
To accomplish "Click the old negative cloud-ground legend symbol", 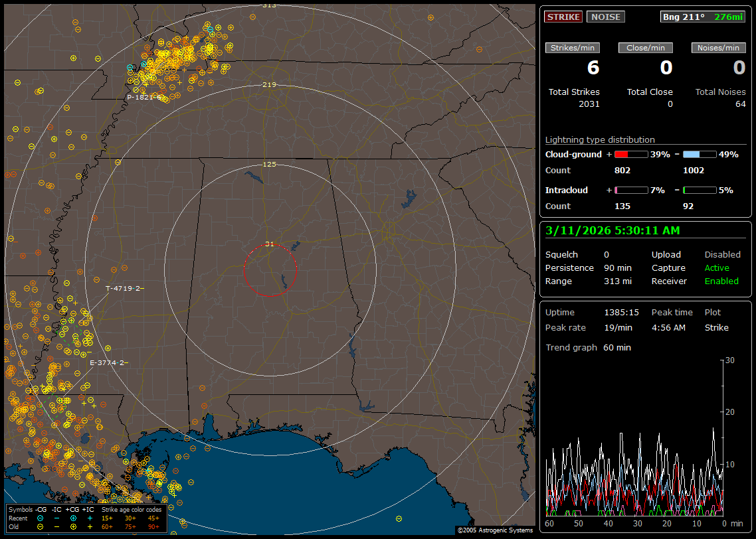I will 41,526.
